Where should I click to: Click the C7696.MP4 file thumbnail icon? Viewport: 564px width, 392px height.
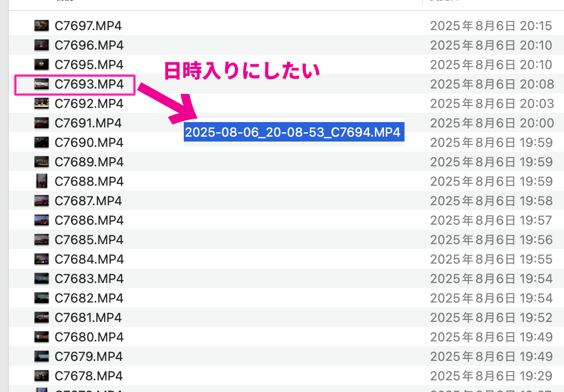(41, 45)
